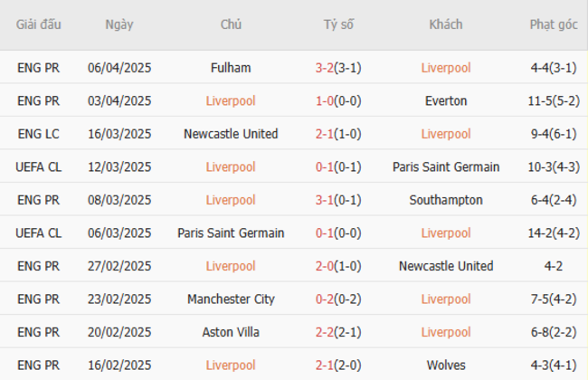Open the Southampton team link
The height and width of the screenshot is (380, 588).
[446, 200]
